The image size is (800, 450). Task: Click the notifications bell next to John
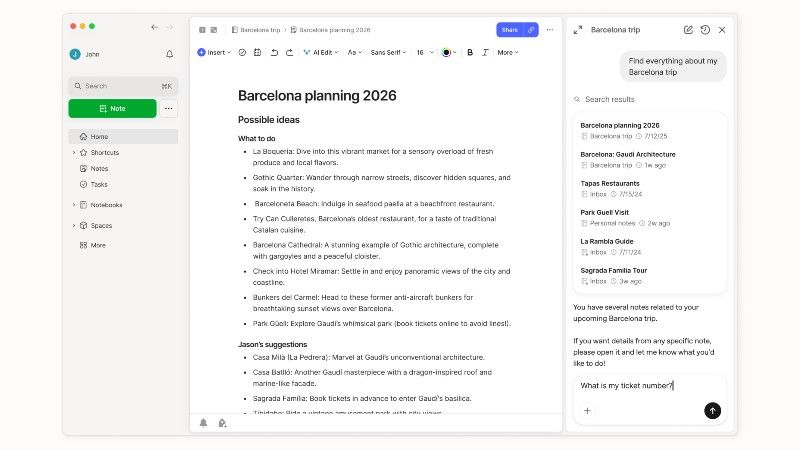click(169, 54)
